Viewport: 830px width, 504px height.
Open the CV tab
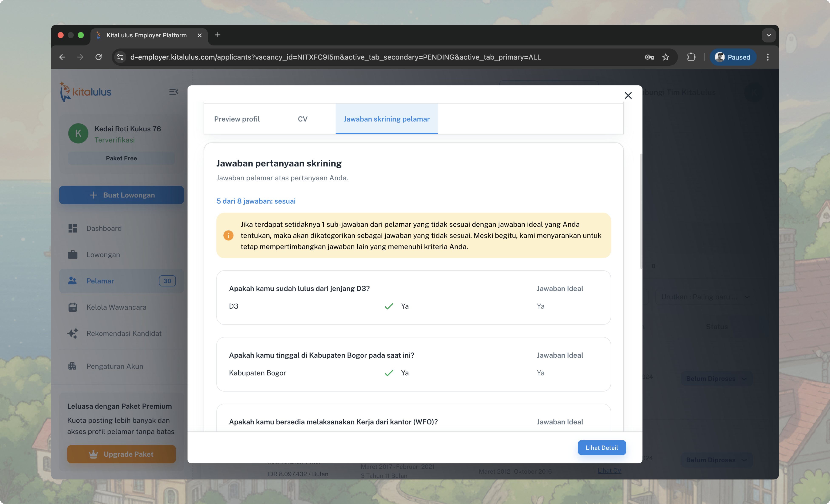point(303,119)
